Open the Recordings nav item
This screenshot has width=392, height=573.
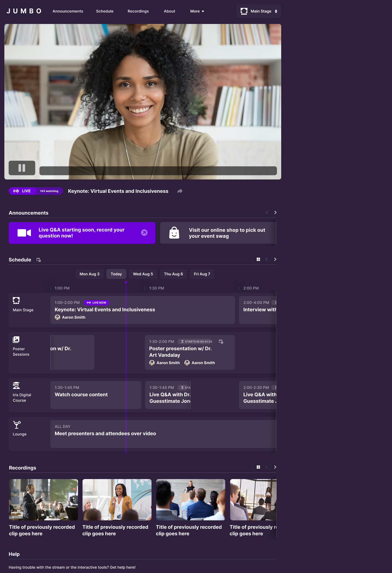click(x=138, y=11)
